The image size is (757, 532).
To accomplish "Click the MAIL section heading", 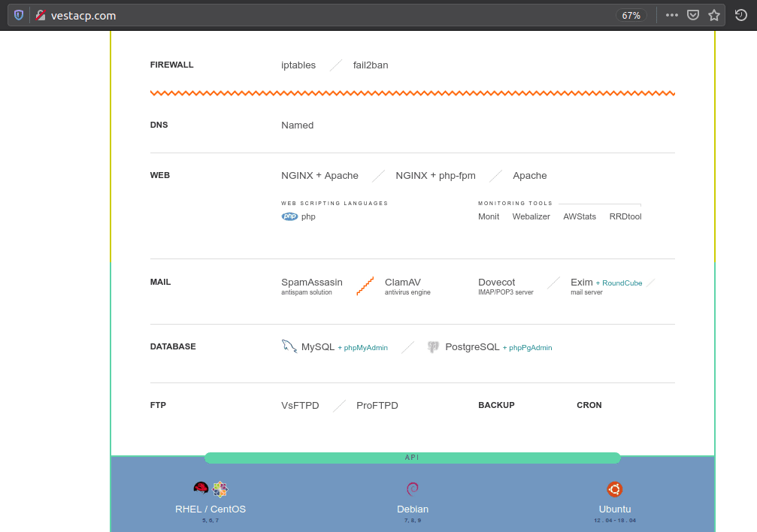I will [x=160, y=282].
